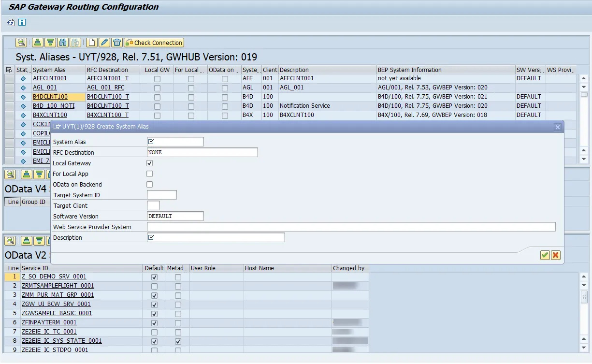Open the Find binoculars icon

[x=63, y=42]
